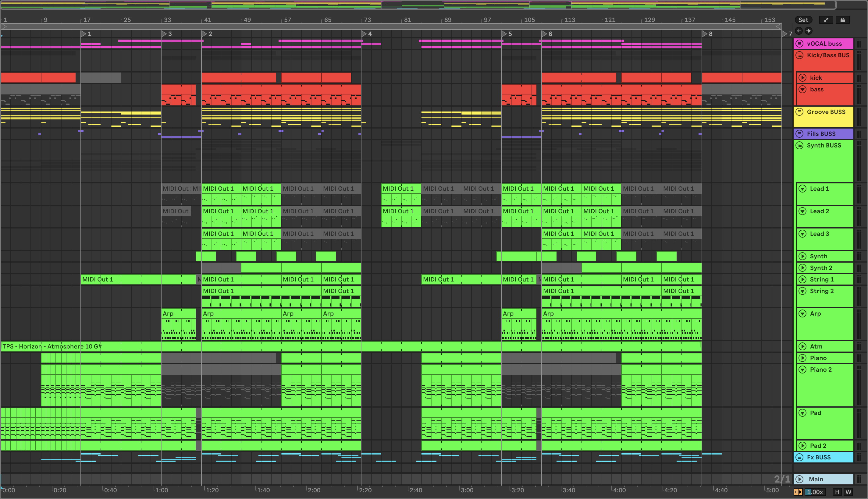Toggle the orange waveform follow icon

click(798, 492)
